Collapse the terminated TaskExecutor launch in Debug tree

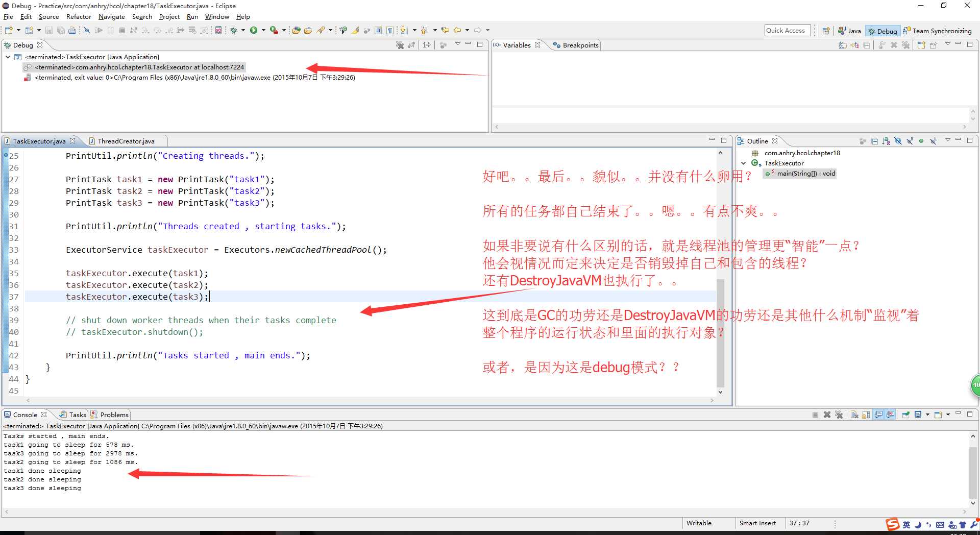[8, 57]
